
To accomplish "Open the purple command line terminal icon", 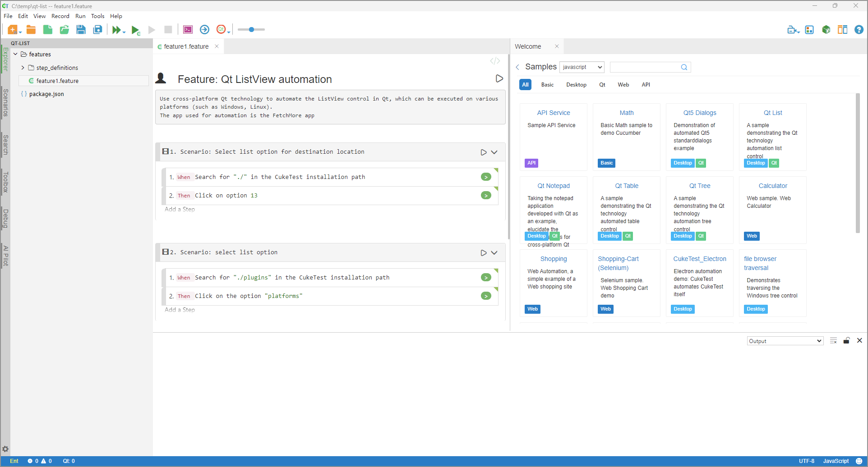I will coord(188,30).
